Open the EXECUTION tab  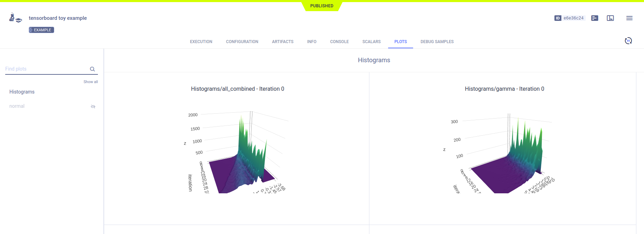[201, 42]
